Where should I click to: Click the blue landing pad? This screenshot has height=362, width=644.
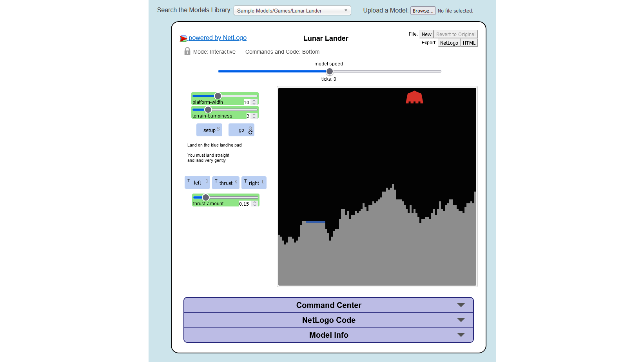point(316,222)
